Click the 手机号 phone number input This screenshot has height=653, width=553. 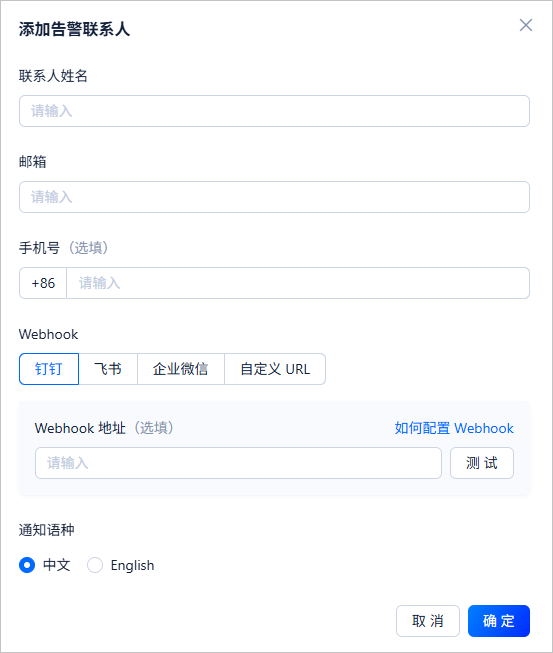coord(298,283)
